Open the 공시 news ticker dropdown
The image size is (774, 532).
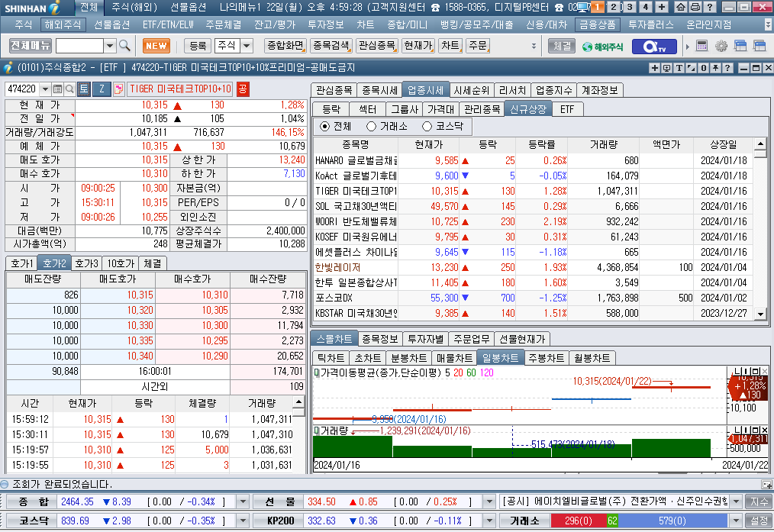(x=736, y=502)
